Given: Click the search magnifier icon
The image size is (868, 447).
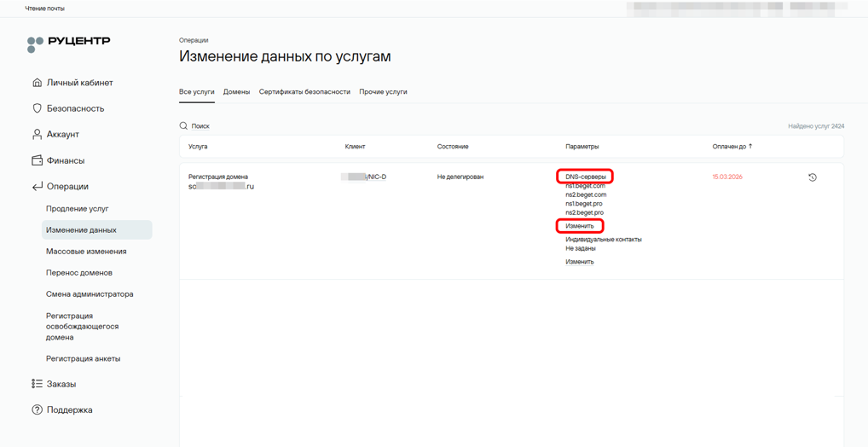Looking at the screenshot, I should [183, 126].
